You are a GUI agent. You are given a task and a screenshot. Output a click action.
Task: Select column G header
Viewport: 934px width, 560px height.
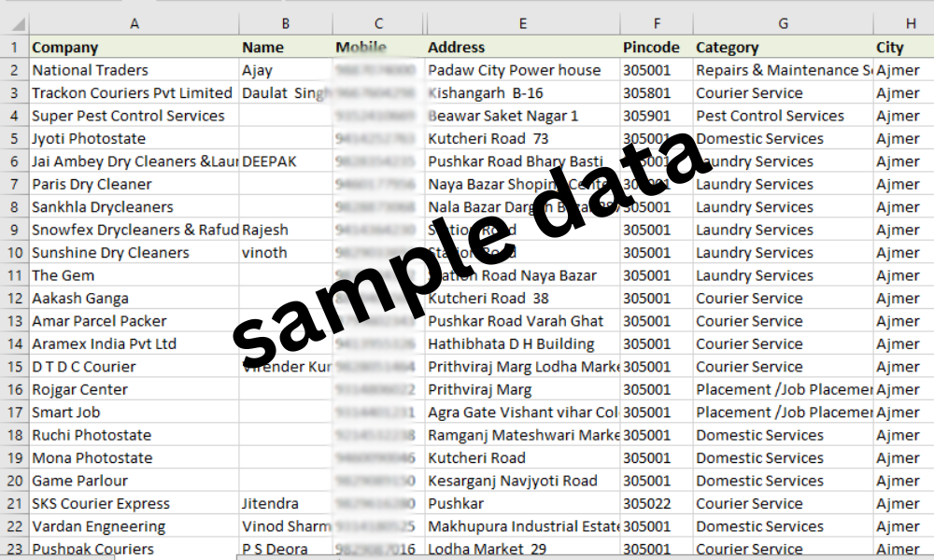click(x=783, y=23)
